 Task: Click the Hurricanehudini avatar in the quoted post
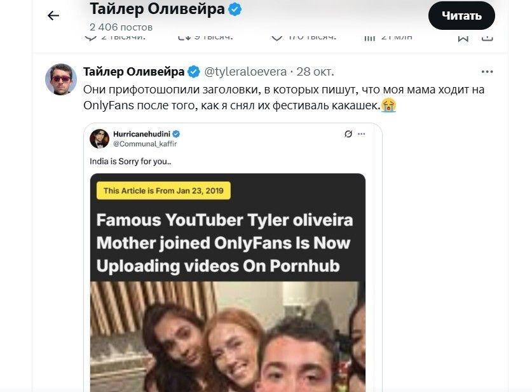pos(100,139)
